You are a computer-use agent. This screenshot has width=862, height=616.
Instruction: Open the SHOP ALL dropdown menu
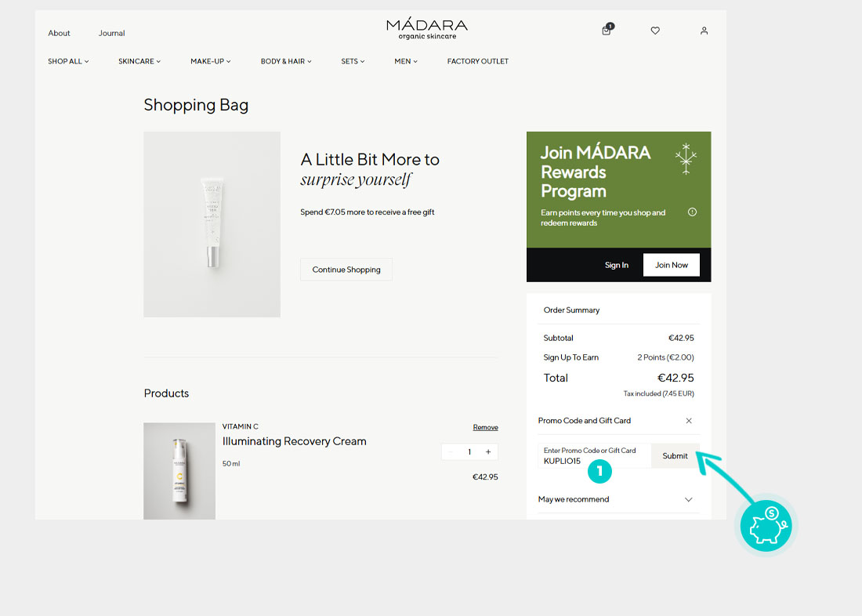click(68, 61)
